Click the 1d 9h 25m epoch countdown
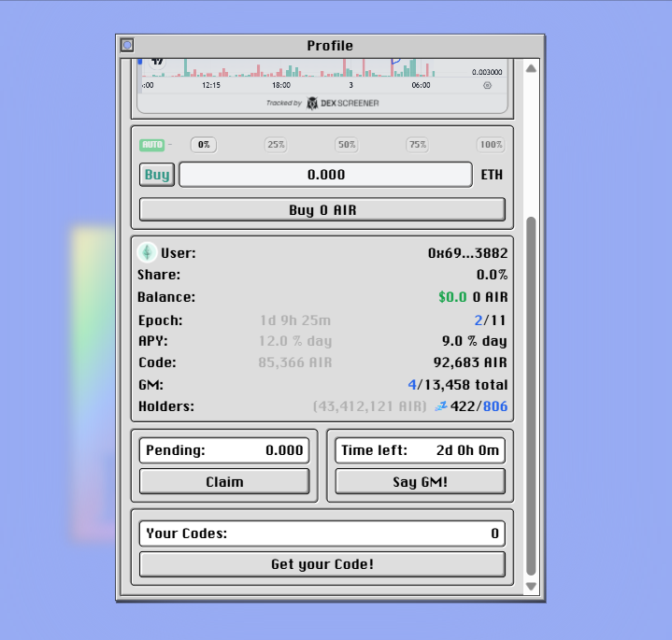This screenshot has width=672, height=640. [295, 320]
